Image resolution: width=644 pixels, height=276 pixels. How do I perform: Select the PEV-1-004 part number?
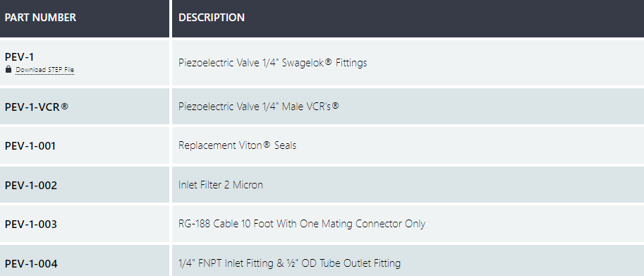pos(31,263)
